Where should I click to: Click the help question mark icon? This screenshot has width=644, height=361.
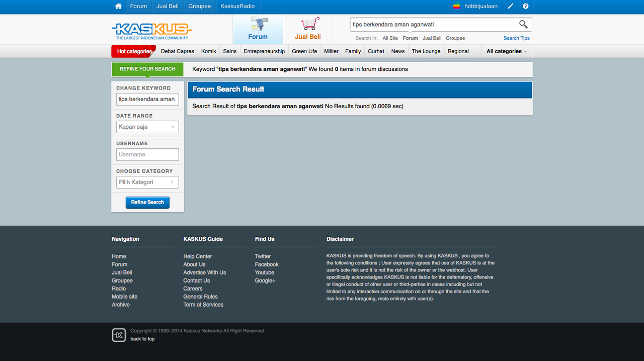click(526, 6)
